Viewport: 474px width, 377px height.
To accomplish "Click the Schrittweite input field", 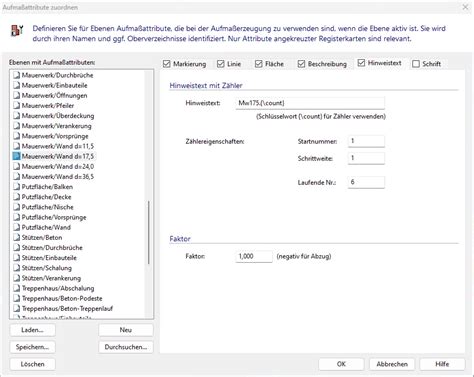I will [366, 158].
